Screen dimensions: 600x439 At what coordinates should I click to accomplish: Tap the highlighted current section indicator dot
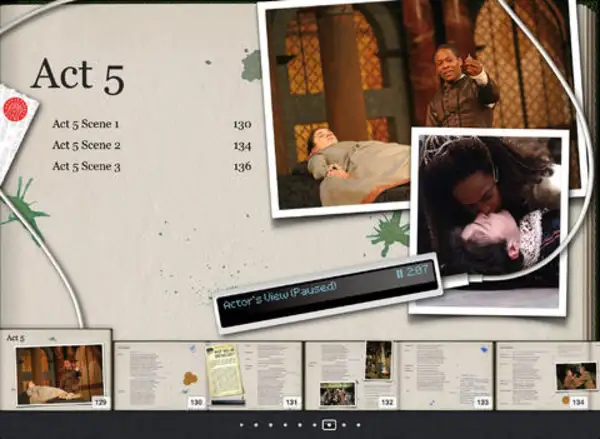tap(329, 424)
